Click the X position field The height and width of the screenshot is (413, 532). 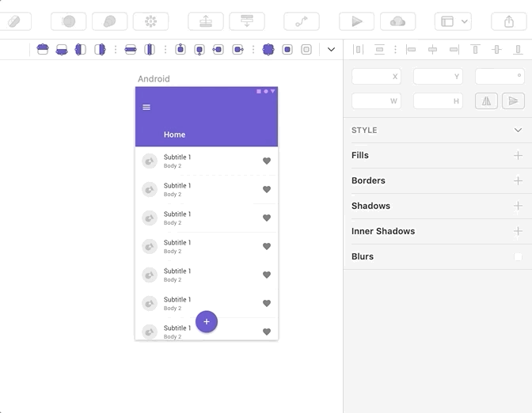[376, 76]
